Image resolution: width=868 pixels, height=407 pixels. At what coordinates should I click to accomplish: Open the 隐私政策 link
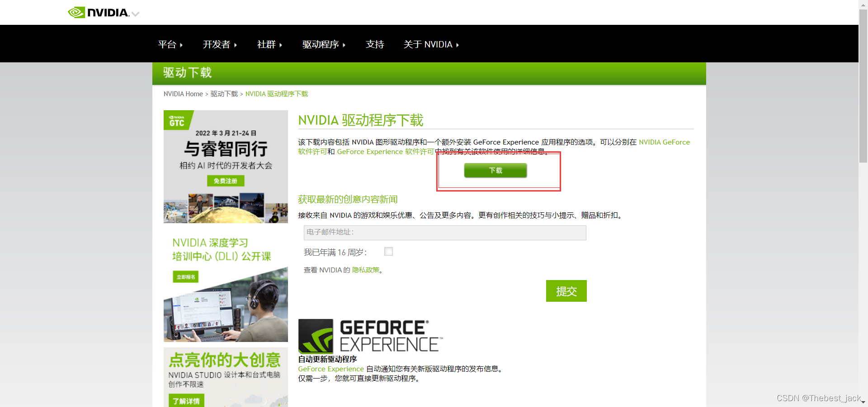366,270
